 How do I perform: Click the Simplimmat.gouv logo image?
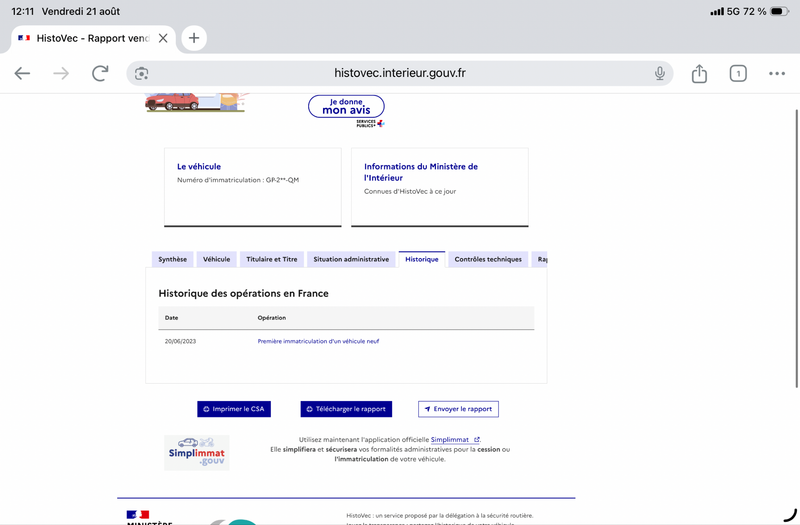(x=196, y=453)
